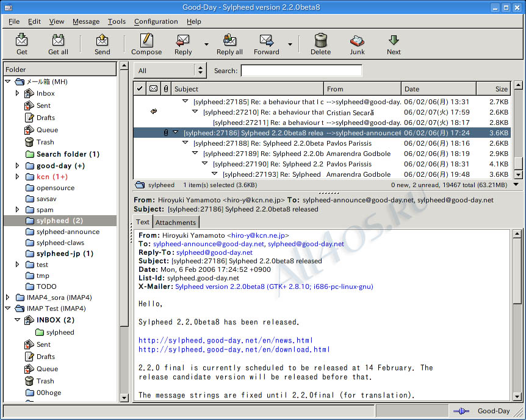Expand the spam folder
The width and height of the screenshot is (526, 420).
pos(18,210)
